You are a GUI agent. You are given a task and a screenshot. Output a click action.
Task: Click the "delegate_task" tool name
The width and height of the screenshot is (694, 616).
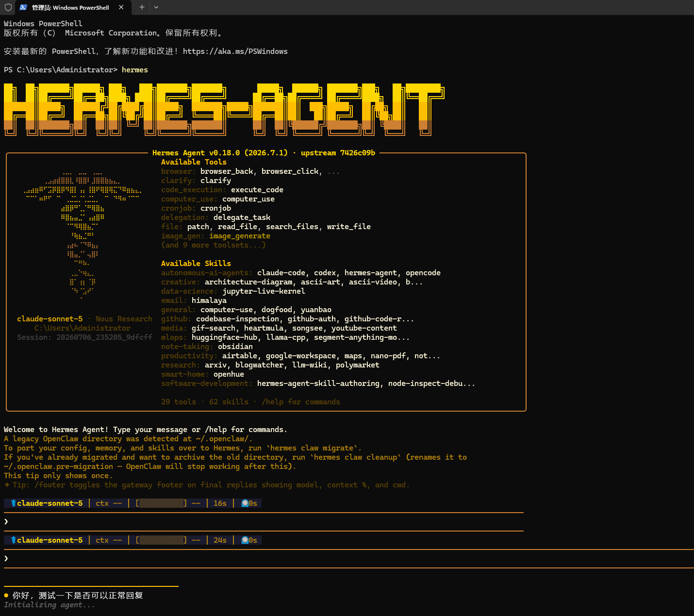click(x=242, y=217)
